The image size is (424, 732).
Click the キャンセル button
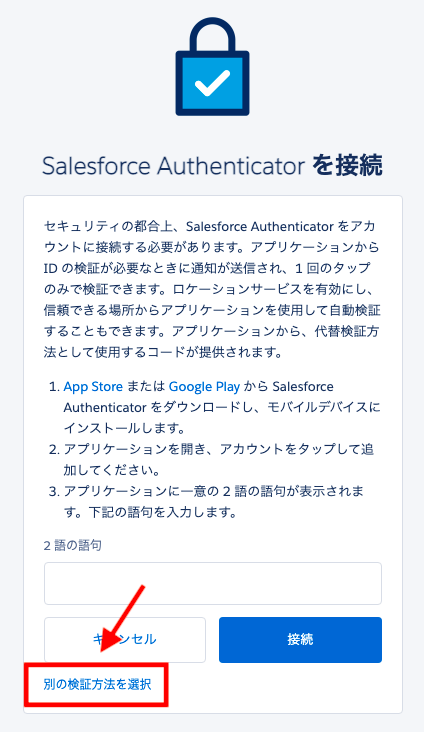click(x=125, y=640)
